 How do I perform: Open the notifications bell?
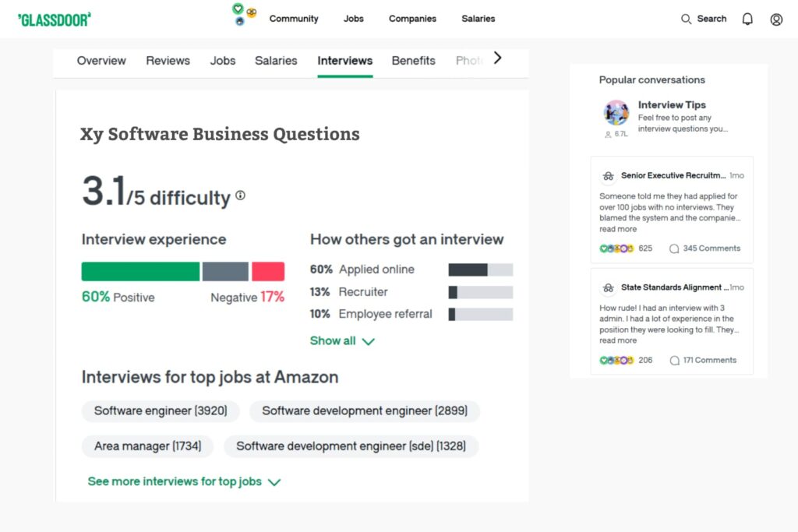747,19
